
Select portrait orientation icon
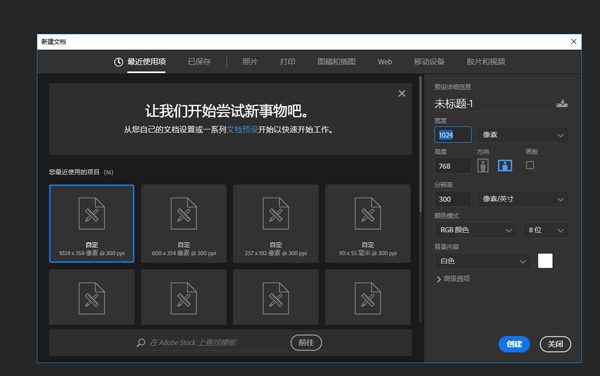click(x=483, y=166)
